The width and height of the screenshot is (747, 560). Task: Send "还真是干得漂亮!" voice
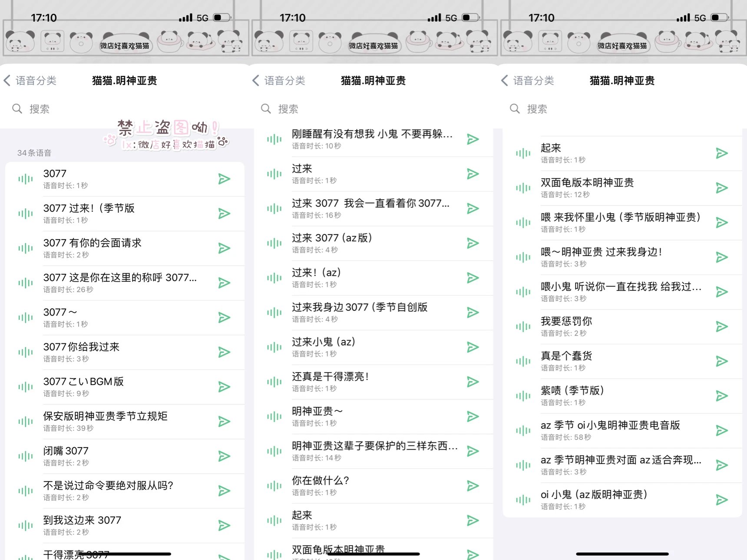pos(473,382)
